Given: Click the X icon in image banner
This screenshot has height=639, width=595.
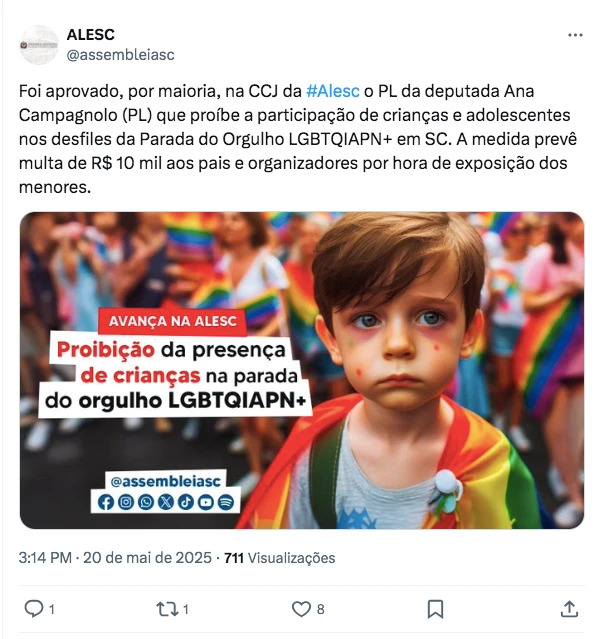Looking at the screenshot, I should 165,502.
